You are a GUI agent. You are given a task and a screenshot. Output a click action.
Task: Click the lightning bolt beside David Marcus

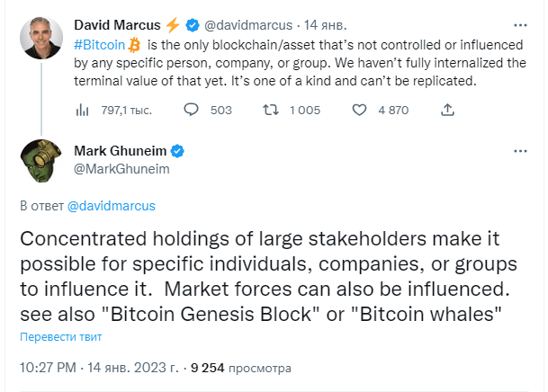(x=172, y=25)
